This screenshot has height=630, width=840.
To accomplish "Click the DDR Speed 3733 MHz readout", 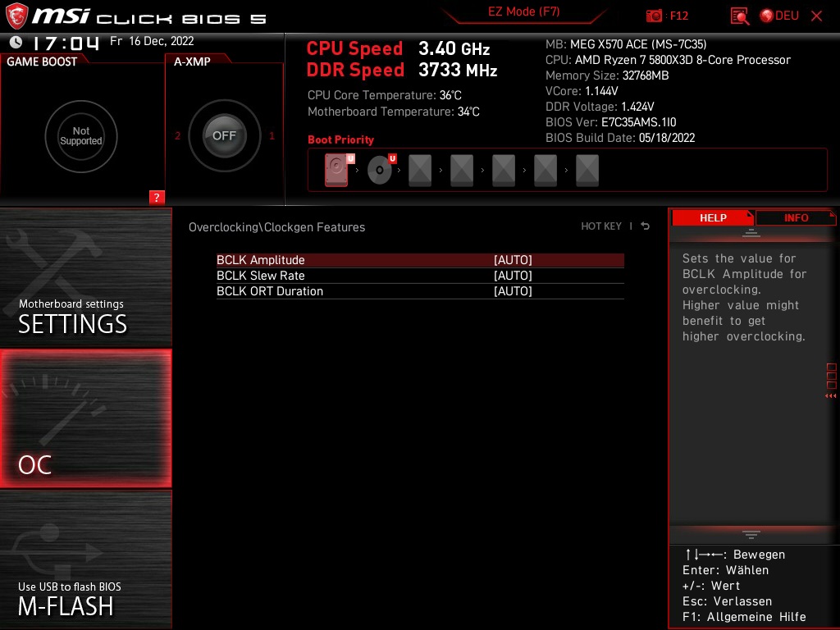I will [x=402, y=71].
